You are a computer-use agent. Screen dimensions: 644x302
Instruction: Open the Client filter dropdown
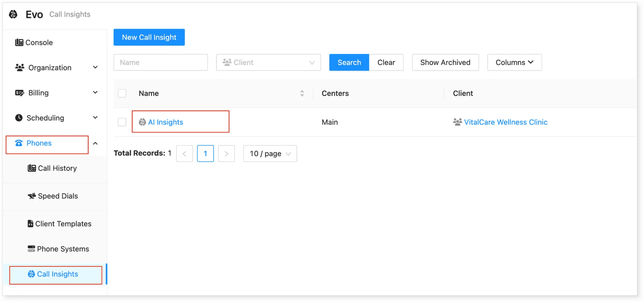[268, 62]
